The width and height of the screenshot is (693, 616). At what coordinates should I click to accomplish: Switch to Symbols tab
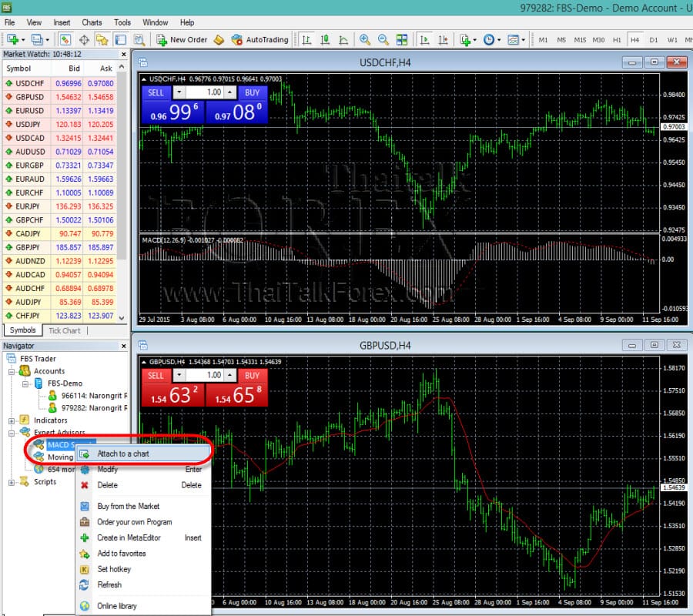[x=22, y=330]
